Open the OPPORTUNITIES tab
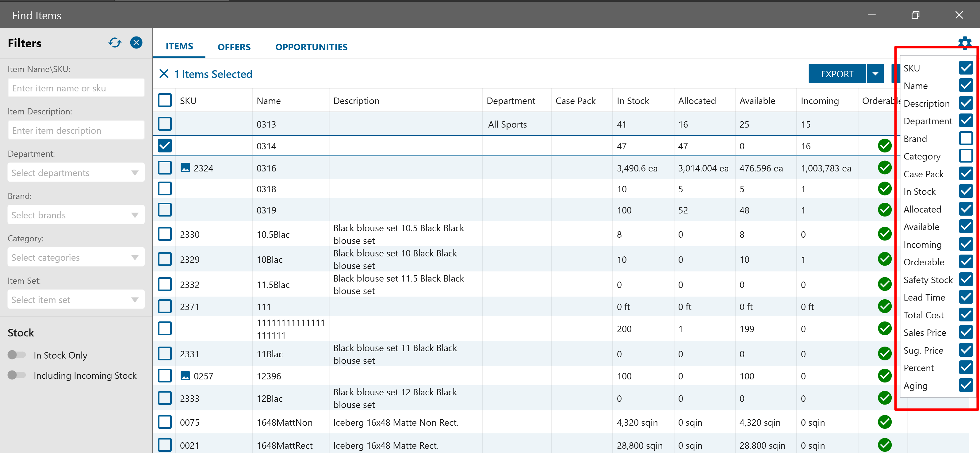980x453 pixels. click(311, 47)
